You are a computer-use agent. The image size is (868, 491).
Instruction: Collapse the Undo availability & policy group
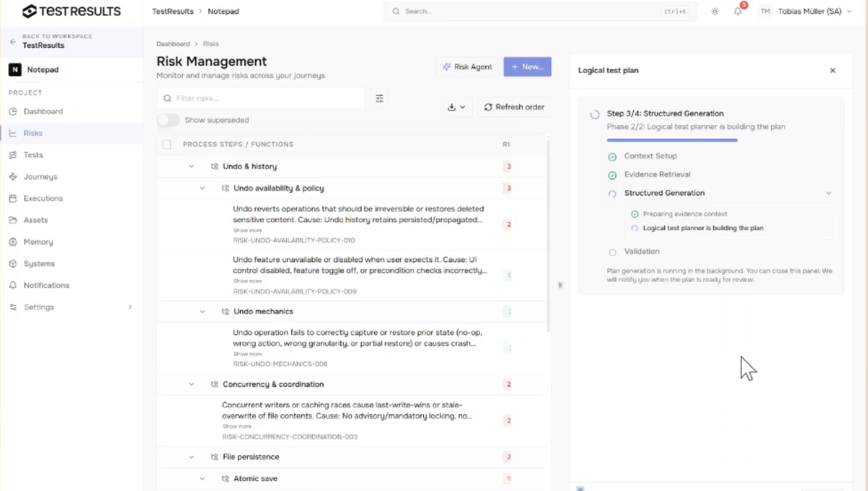coord(202,188)
